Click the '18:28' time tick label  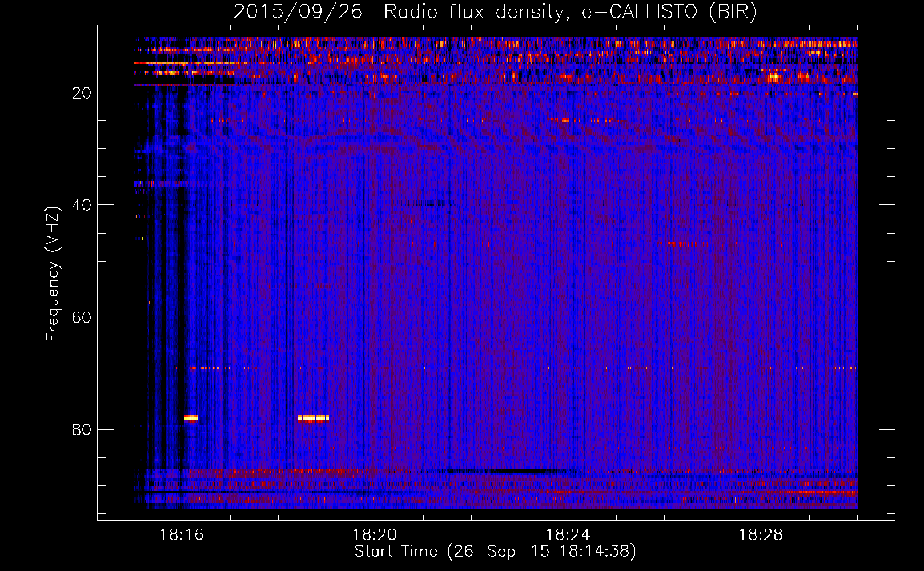[761, 535]
